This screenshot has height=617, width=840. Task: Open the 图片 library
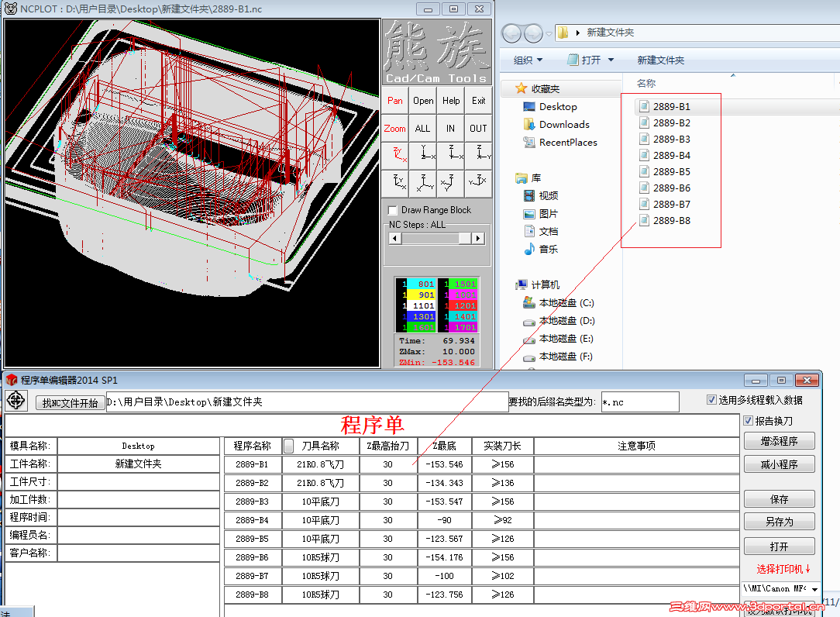(x=548, y=213)
